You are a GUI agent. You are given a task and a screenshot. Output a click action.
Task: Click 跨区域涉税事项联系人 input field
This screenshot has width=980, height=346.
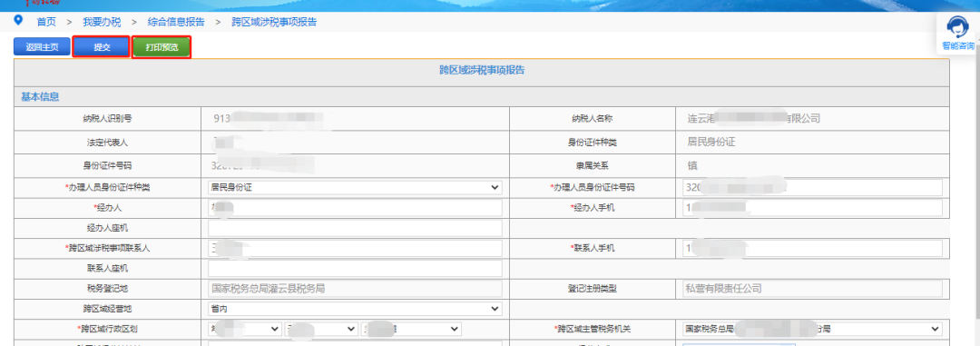coord(355,249)
